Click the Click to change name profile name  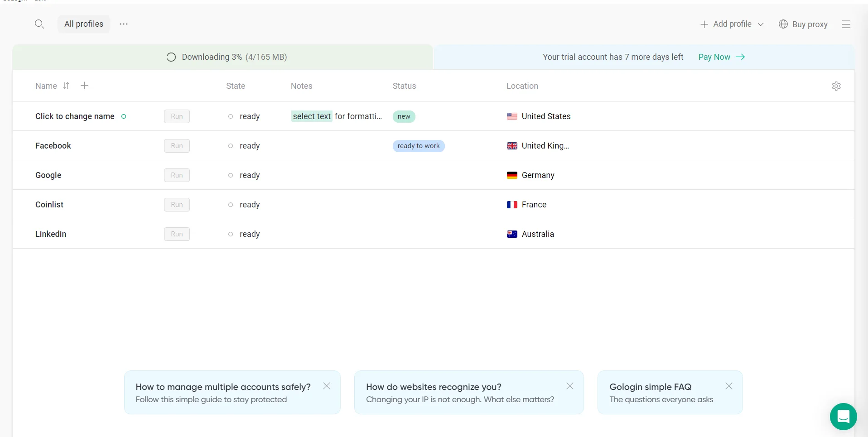tap(75, 116)
